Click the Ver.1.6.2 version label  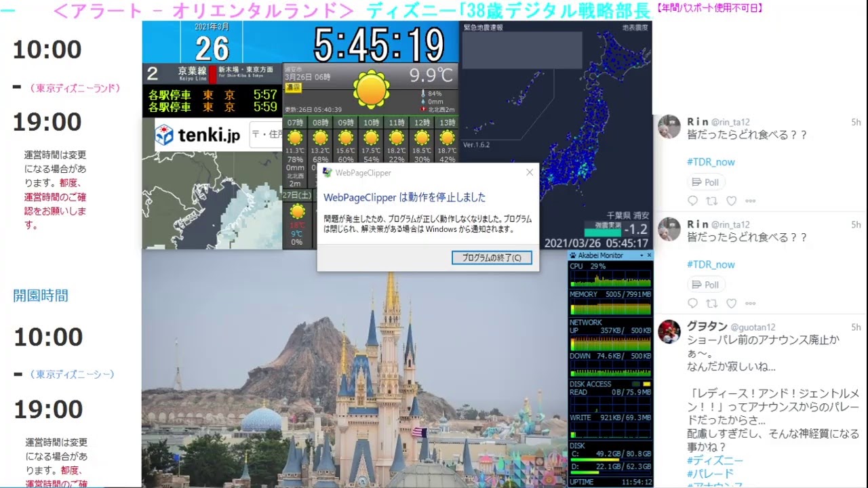476,145
